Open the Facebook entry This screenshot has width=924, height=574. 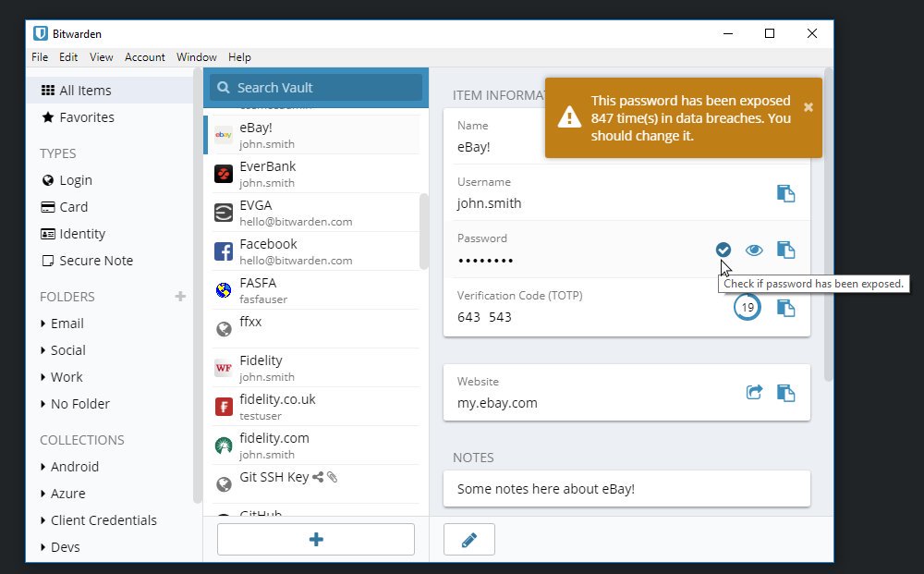pos(312,251)
